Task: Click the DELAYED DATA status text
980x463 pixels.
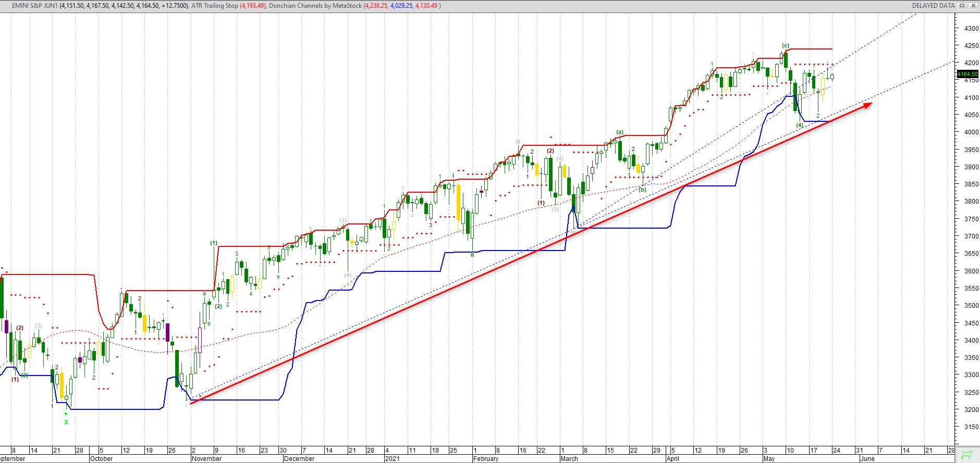Action: pyautogui.click(x=933, y=6)
